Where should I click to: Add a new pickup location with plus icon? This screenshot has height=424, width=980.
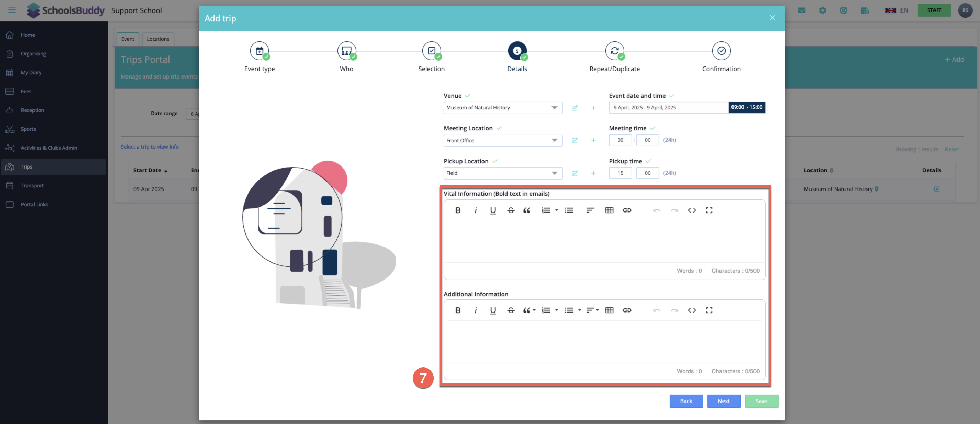(x=593, y=173)
